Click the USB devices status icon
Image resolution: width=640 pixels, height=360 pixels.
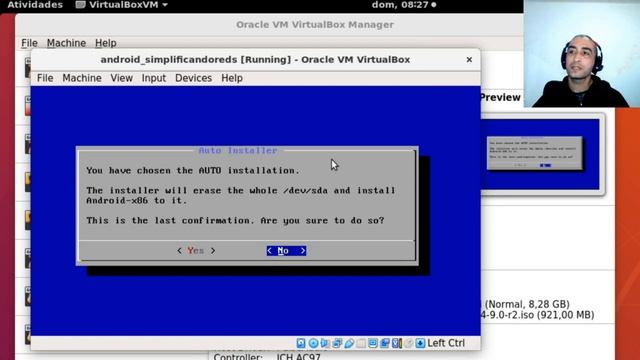[x=349, y=343]
